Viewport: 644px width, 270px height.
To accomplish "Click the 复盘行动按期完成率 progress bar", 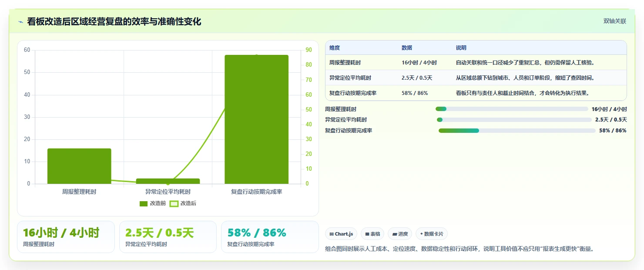I will pyautogui.click(x=517, y=131).
